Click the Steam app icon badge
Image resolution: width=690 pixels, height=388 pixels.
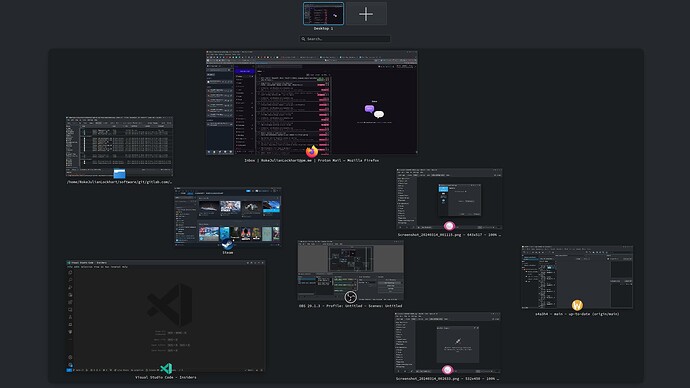click(228, 244)
